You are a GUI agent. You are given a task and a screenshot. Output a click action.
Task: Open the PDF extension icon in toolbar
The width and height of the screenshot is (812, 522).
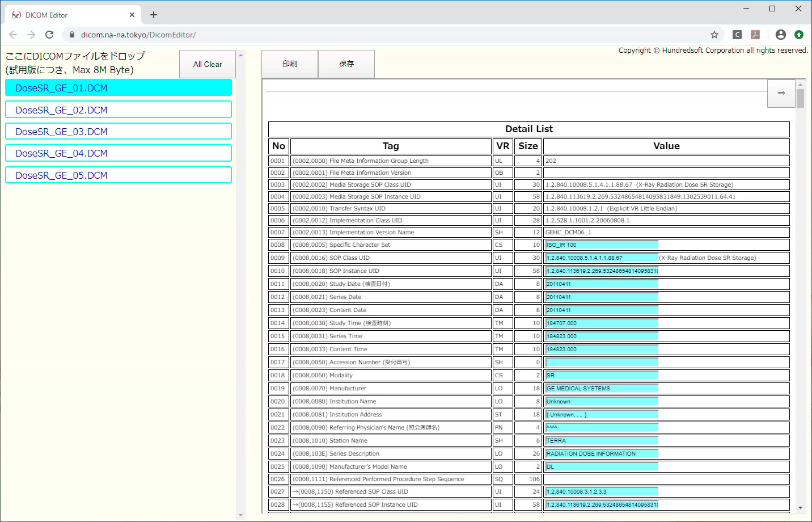pos(755,34)
